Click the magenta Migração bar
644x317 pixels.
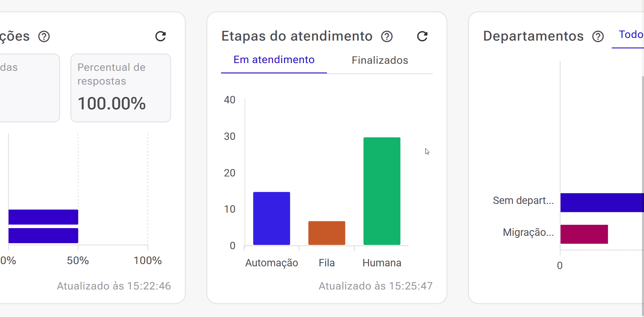(584, 234)
